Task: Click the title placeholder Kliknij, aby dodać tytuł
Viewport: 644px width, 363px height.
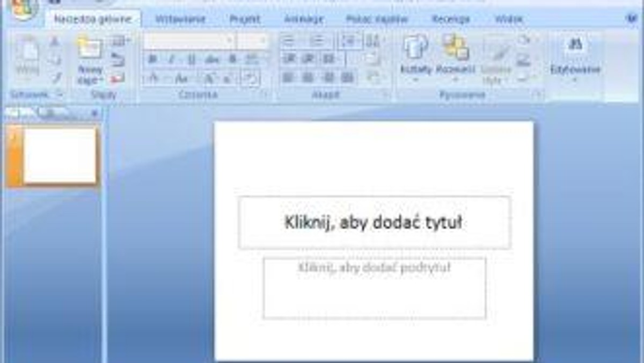Action: (374, 222)
